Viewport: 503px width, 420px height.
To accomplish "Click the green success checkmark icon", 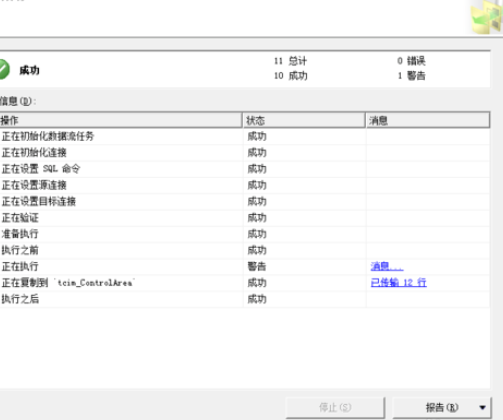I will (x=4, y=69).
